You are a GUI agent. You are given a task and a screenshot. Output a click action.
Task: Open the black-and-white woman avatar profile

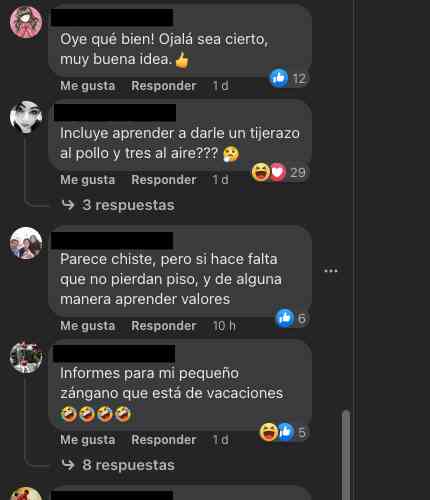pos(26,116)
